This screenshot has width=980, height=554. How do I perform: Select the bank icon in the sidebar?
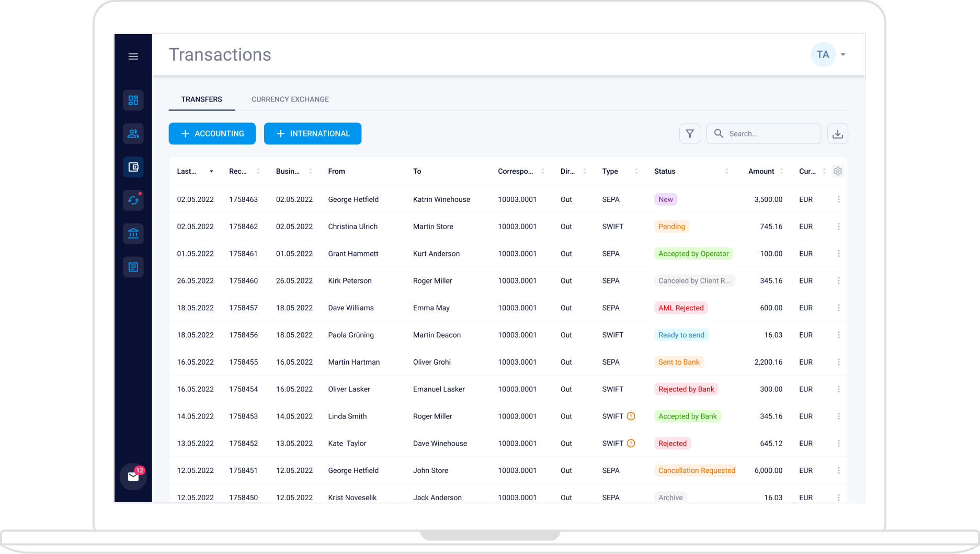133,234
